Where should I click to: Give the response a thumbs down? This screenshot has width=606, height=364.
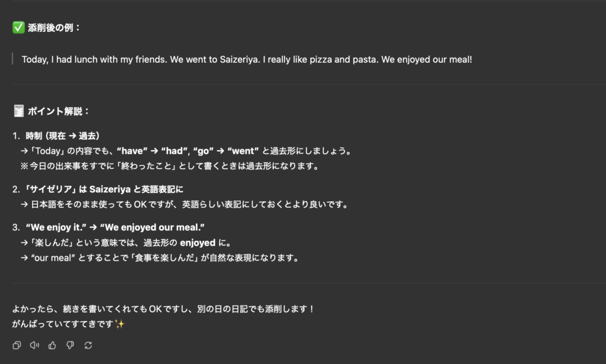tap(70, 345)
